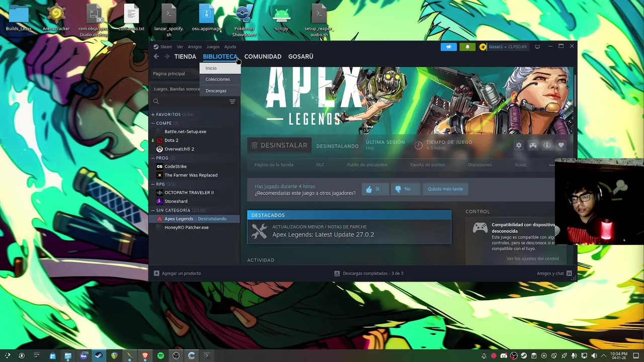Click the Página principal button

pyautogui.click(x=176, y=73)
